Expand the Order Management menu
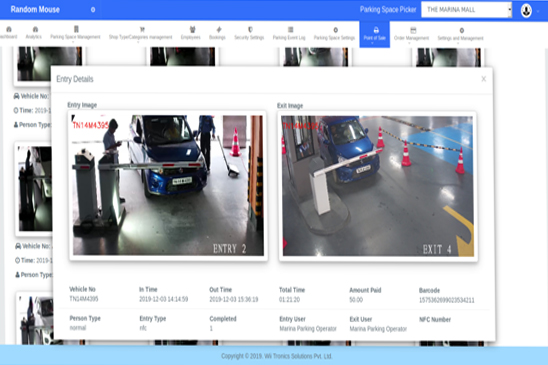The height and width of the screenshot is (365, 548). tap(411, 35)
